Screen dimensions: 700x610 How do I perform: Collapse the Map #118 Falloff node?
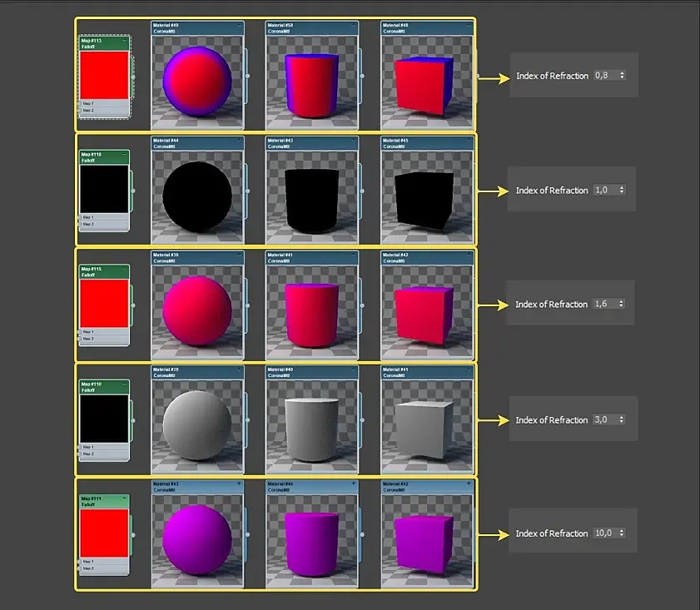click(125, 155)
